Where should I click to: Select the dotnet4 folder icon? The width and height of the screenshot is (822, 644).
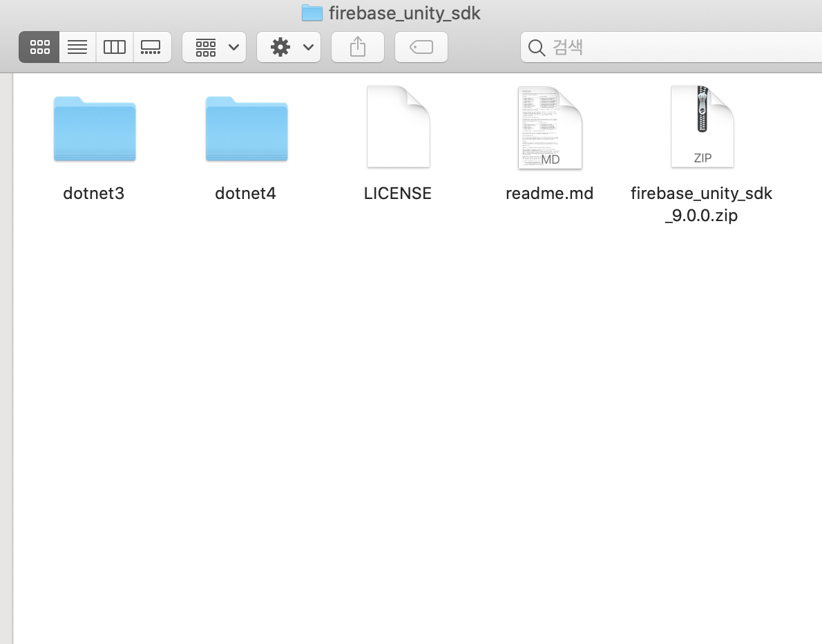(x=247, y=129)
